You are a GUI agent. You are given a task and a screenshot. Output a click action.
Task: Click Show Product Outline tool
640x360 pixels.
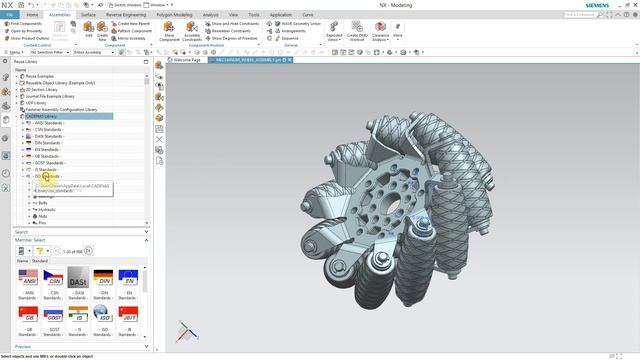tap(27, 38)
